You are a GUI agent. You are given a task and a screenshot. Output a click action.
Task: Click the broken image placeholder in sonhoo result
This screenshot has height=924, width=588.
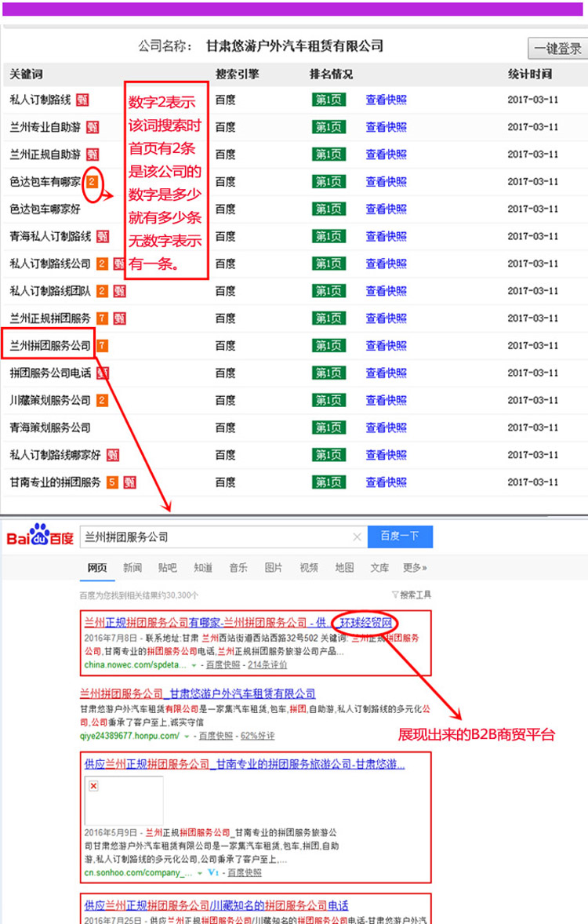pos(124,800)
